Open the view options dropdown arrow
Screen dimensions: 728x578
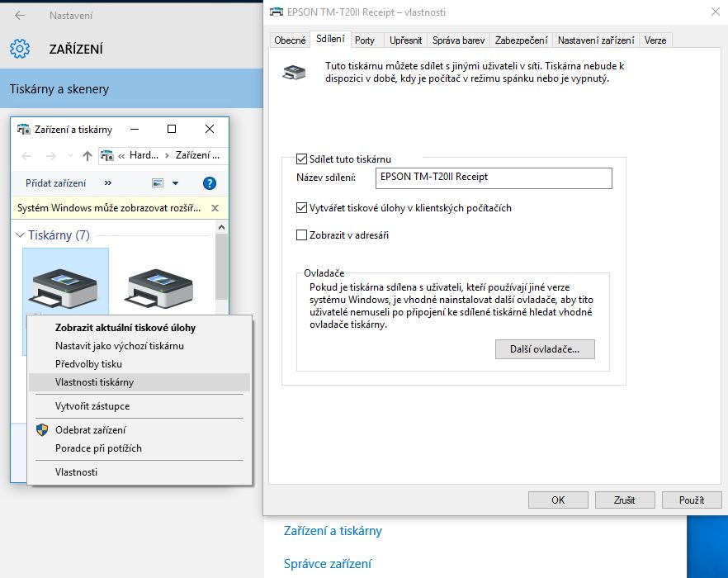175,183
